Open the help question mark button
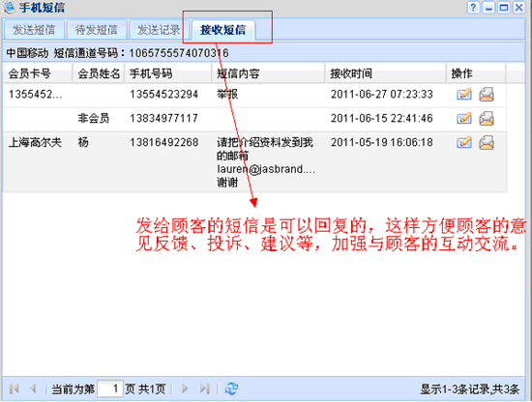This screenshot has width=532, height=402. 473,8
